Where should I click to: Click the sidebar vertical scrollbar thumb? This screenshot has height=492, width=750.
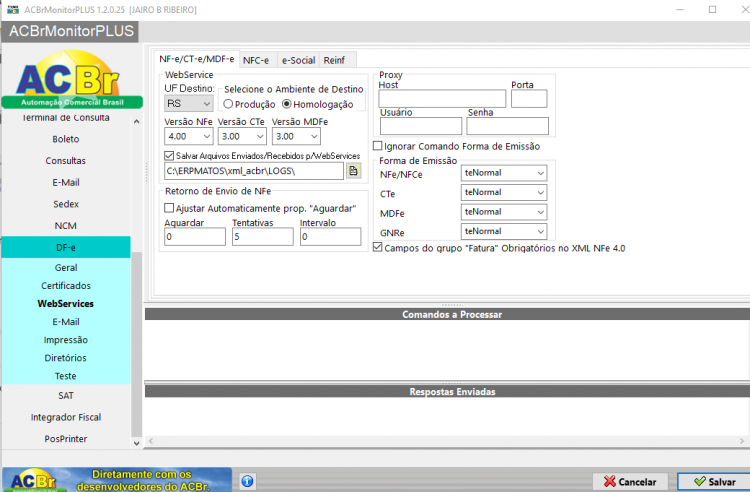pos(136,344)
